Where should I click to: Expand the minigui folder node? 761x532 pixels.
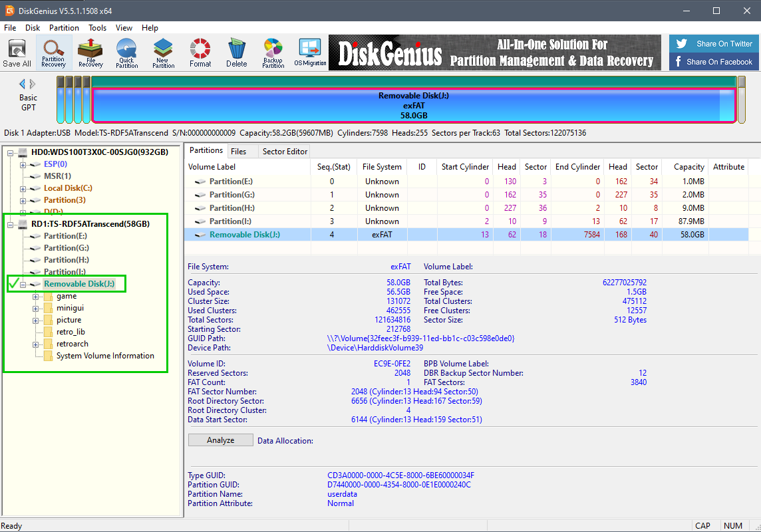click(x=35, y=309)
